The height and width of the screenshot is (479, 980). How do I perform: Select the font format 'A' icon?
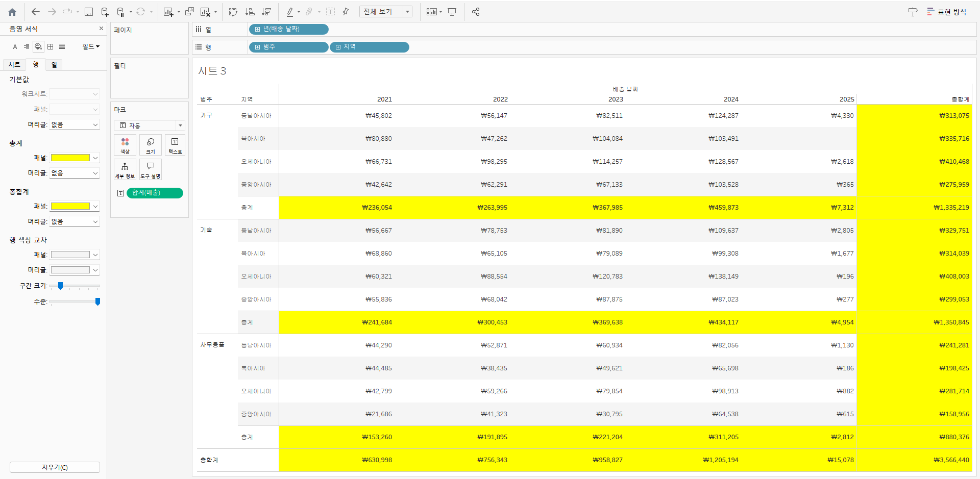click(x=15, y=47)
